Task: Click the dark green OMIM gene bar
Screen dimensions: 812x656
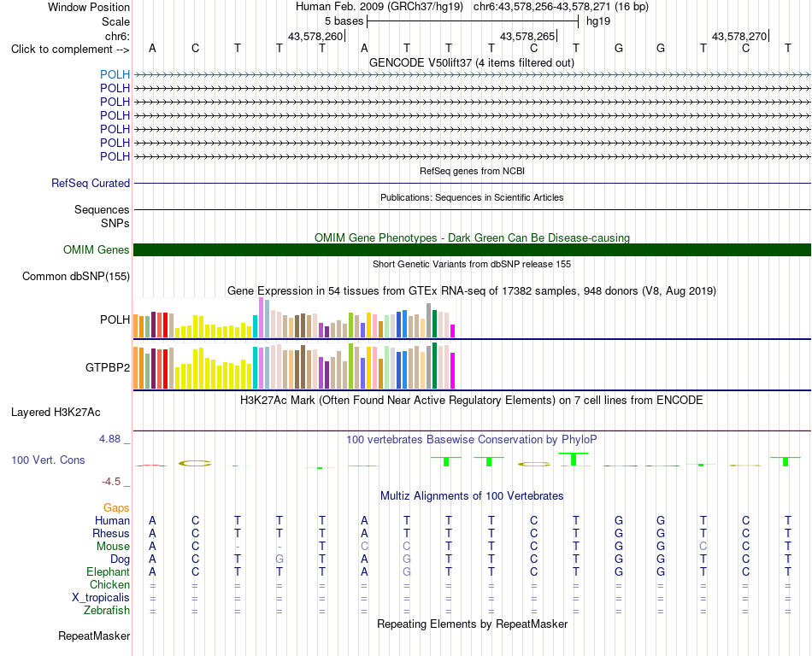Action: [472, 250]
